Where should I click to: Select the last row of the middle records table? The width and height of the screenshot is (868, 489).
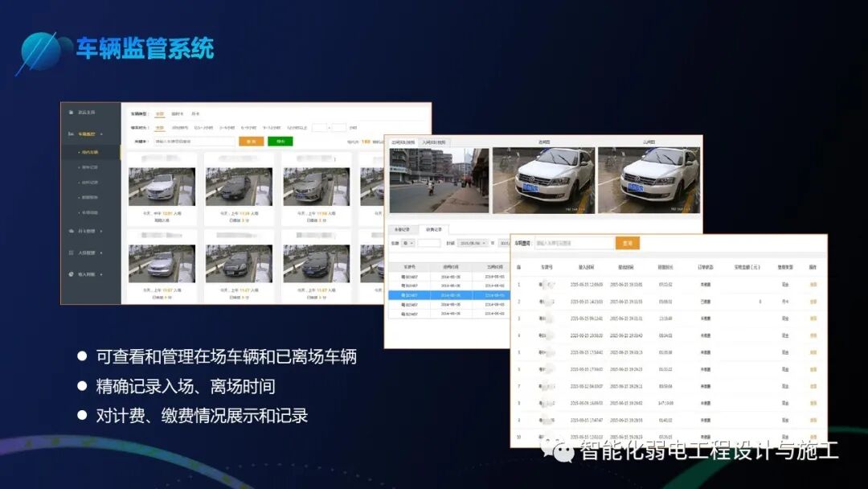pyautogui.click(x=449, y=314)
